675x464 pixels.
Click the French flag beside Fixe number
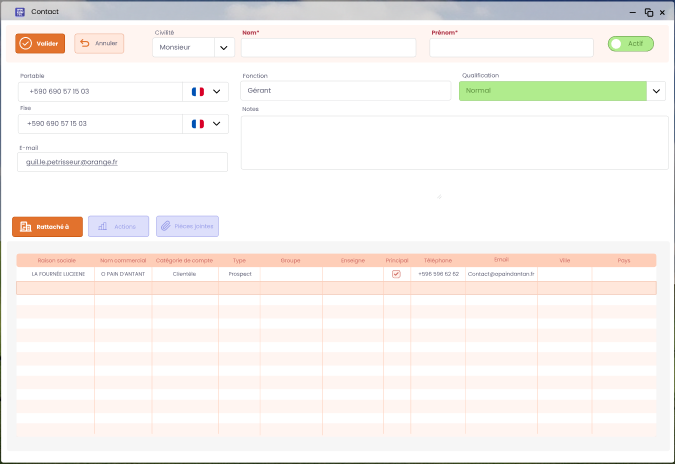tap(197, 124)
